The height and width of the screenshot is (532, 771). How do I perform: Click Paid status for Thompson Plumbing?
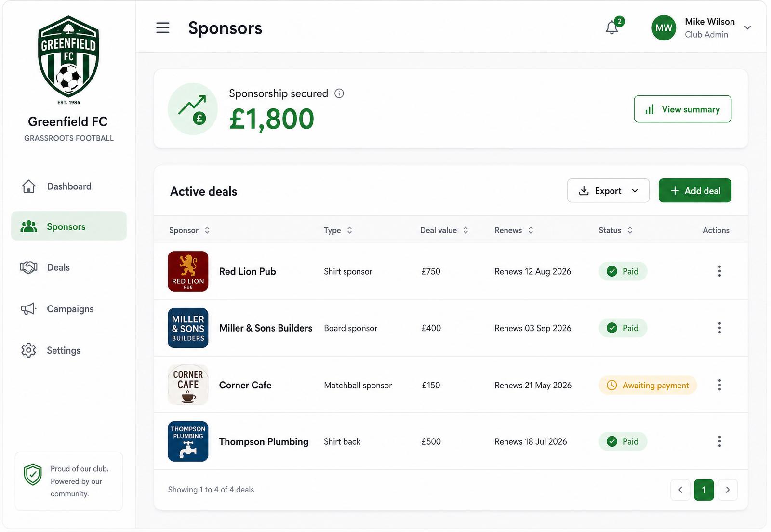pos(623,441)
